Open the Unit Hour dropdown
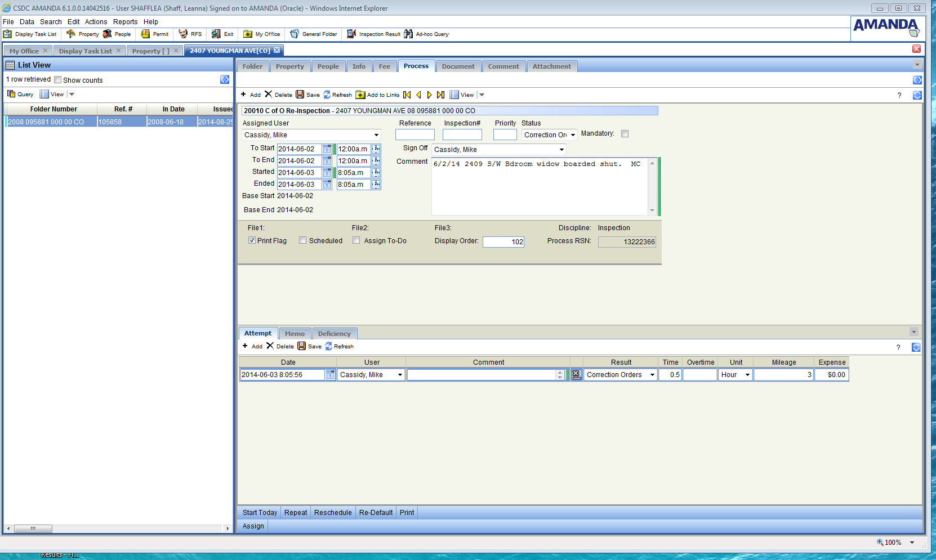 tap(747, 375)
